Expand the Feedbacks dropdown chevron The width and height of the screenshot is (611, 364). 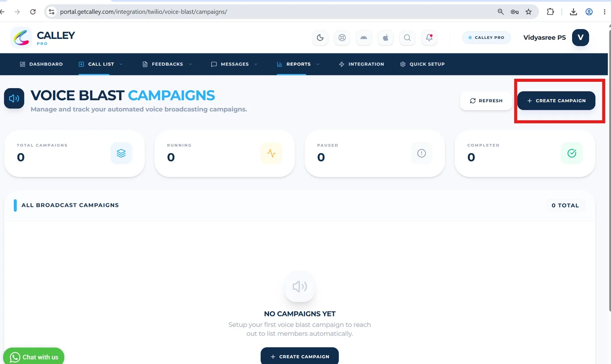pyautogui.click(x=190, y=64)
